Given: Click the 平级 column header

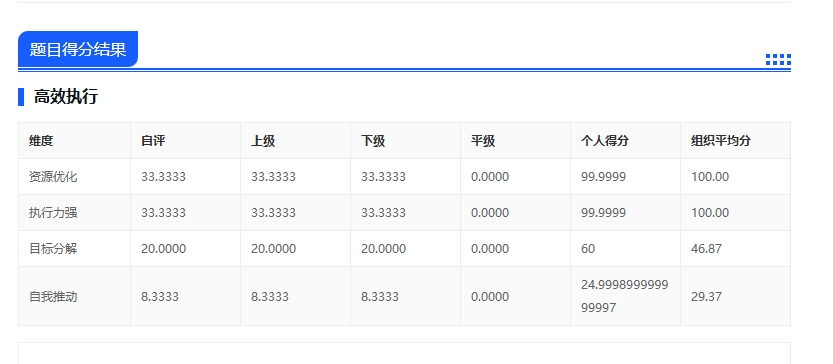Looking at the screenshot, I should [483, 141].
